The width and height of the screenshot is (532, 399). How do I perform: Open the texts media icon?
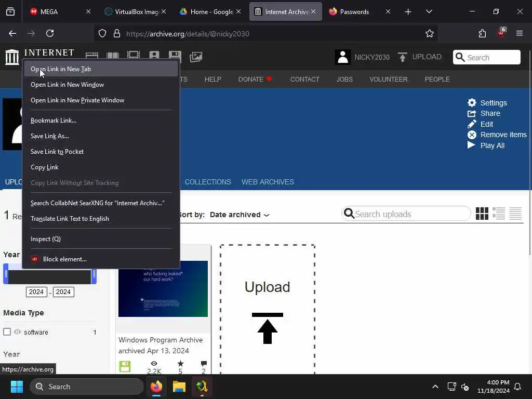tap(113, 56)
